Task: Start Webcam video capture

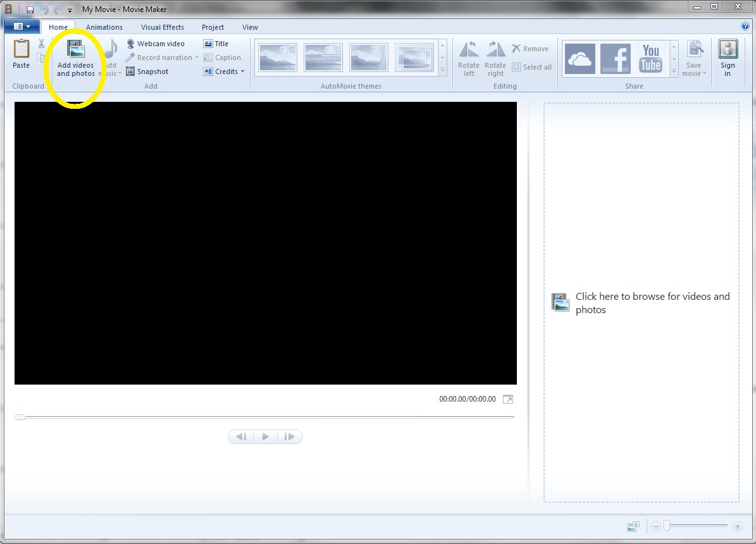Action: tap(155, 44)
